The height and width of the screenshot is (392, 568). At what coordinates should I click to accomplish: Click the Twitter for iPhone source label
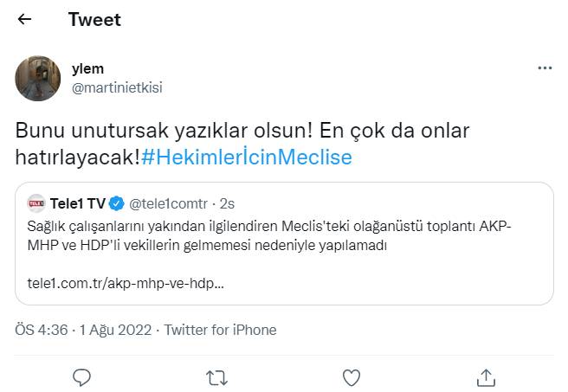coord(220,330)
